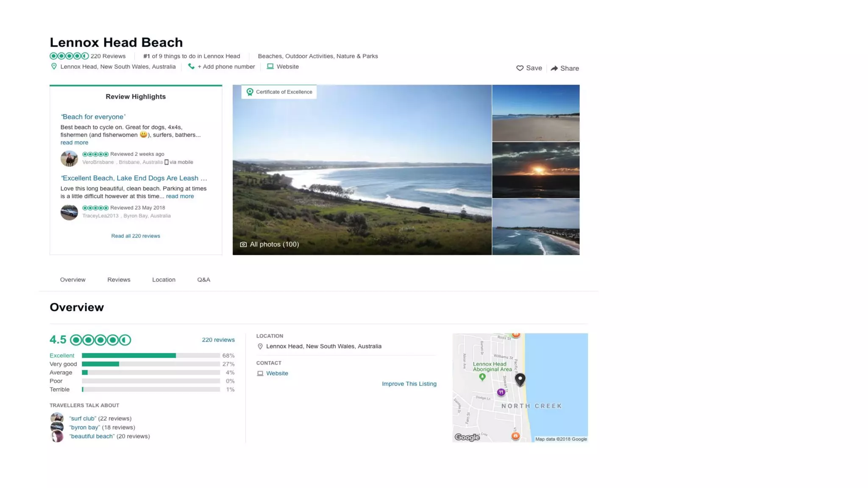This screenshot has height=488, width=868.
Task: Click the website laptop icon near the title
Action: point(270,67)
